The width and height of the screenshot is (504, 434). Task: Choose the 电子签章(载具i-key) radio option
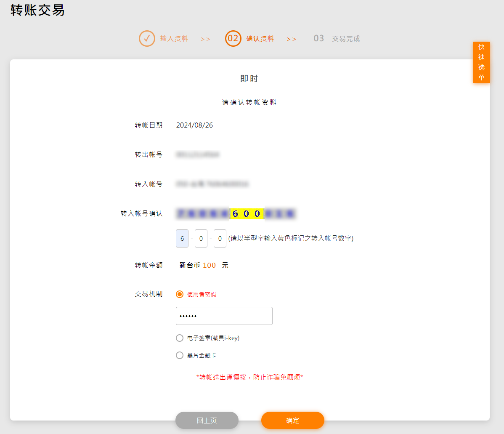click(x=180, y=338)
